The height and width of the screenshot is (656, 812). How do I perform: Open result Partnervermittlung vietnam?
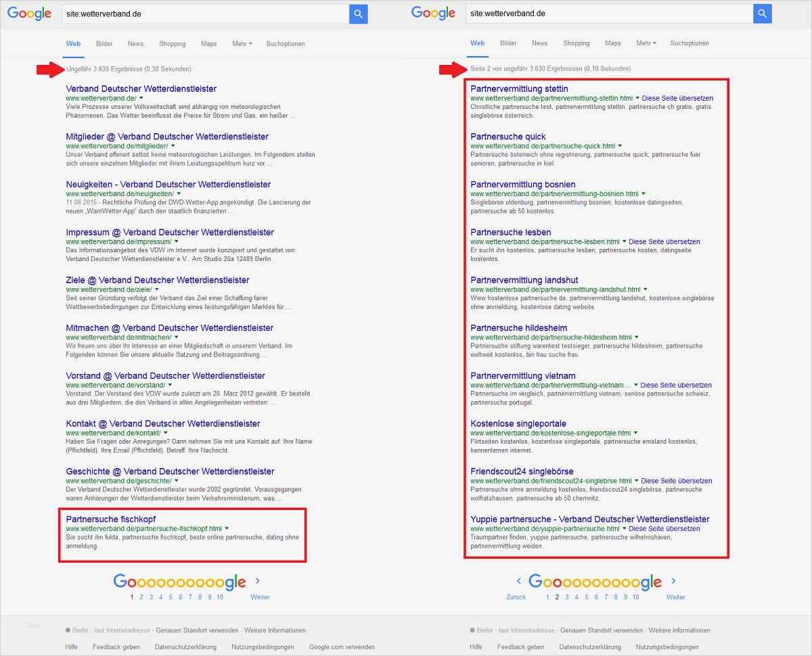[x=523, y=375]
